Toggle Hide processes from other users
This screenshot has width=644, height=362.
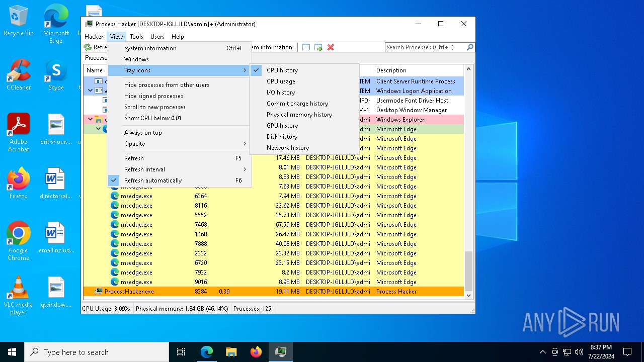179,85
